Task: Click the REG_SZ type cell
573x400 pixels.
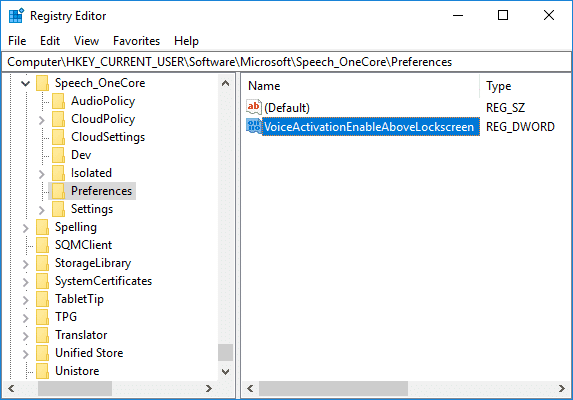Action: [505, 108]
